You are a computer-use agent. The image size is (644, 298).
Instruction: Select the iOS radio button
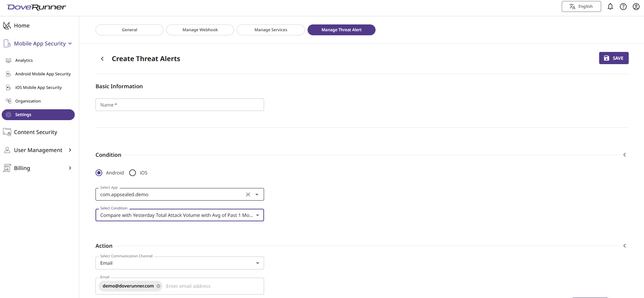[133, 173]
